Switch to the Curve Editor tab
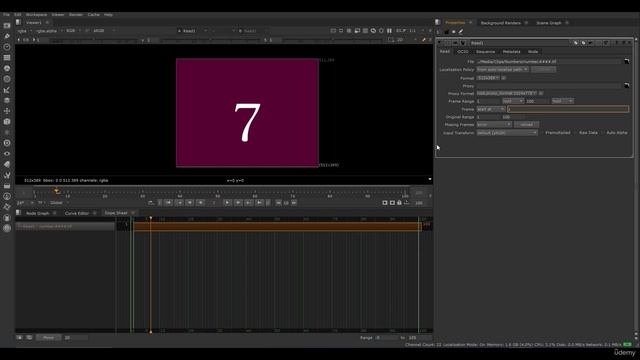The height and width of the screenshot is (360, 640). pos(77,213)
